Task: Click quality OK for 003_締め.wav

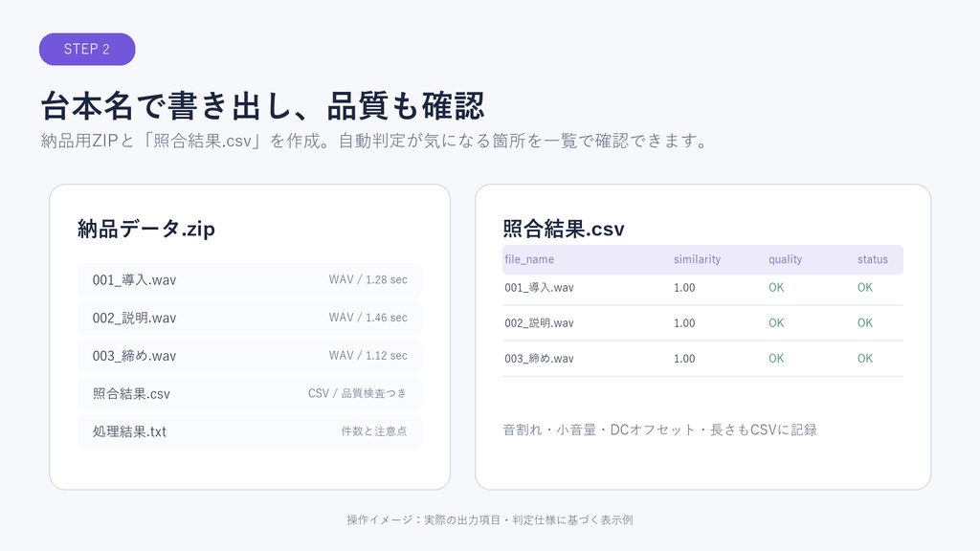Action: tap(776, 360)
